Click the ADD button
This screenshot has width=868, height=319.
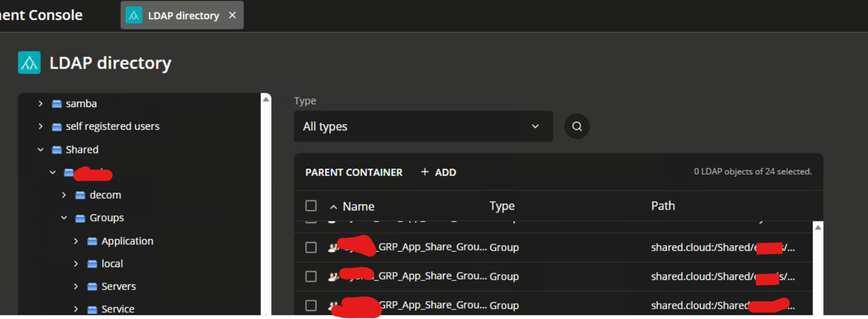(439, 172)
